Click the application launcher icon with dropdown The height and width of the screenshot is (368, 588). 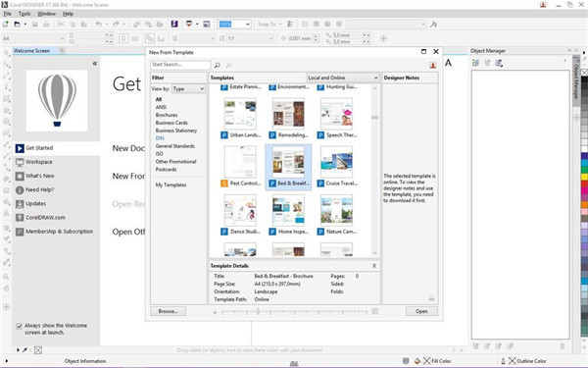click(189, 24)
